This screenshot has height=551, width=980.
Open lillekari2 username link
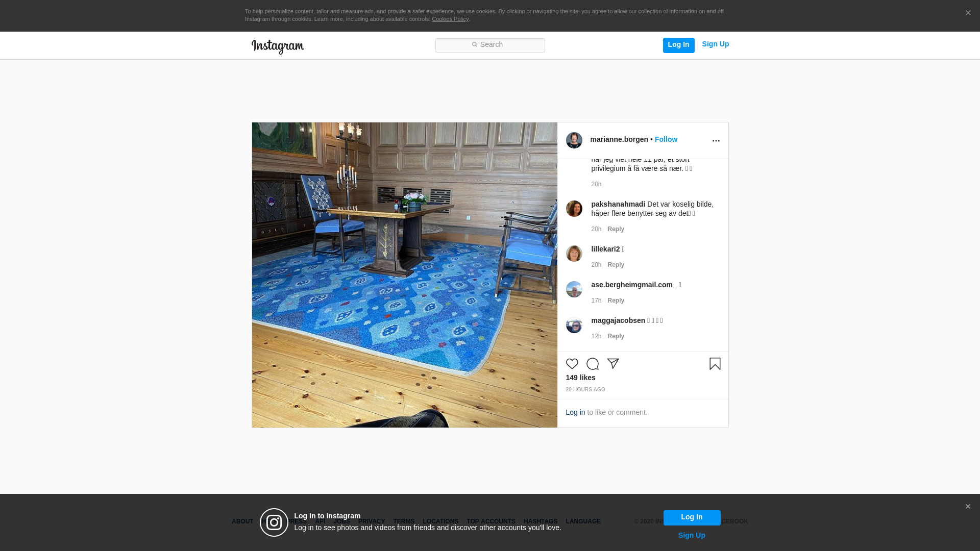(x=605, y=249)
